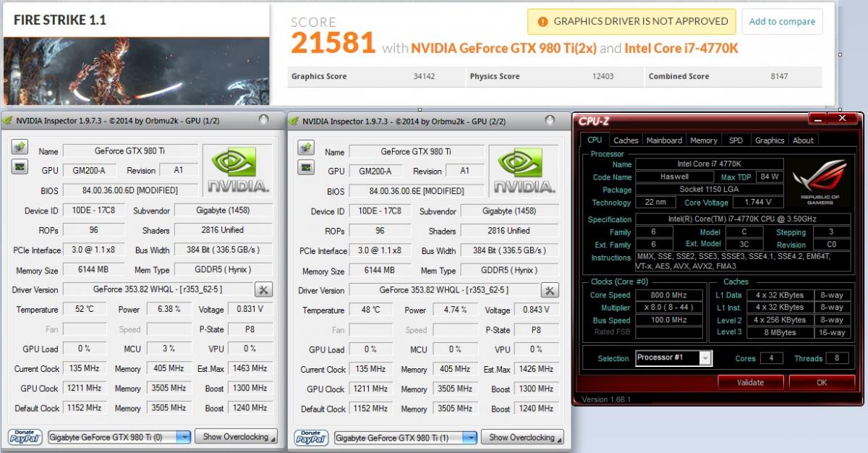Screen dimensions: 868x453
Task: Click the MCU 3 % value in GPU (1/2)
Action: pos(169,348)
